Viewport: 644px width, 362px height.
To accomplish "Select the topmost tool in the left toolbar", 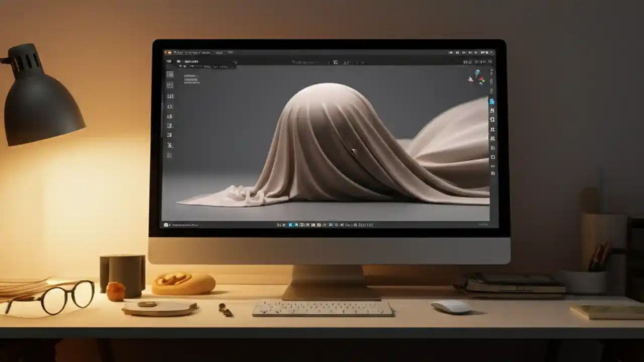I will point(170,74).
